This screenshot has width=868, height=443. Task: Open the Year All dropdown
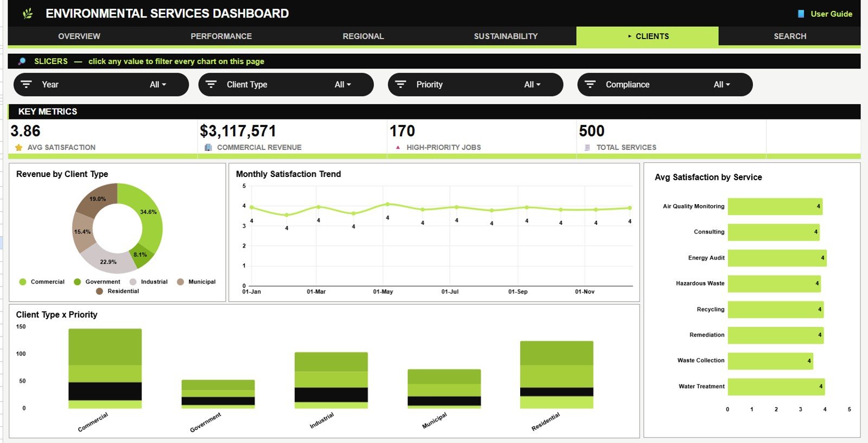click(158, 85)
